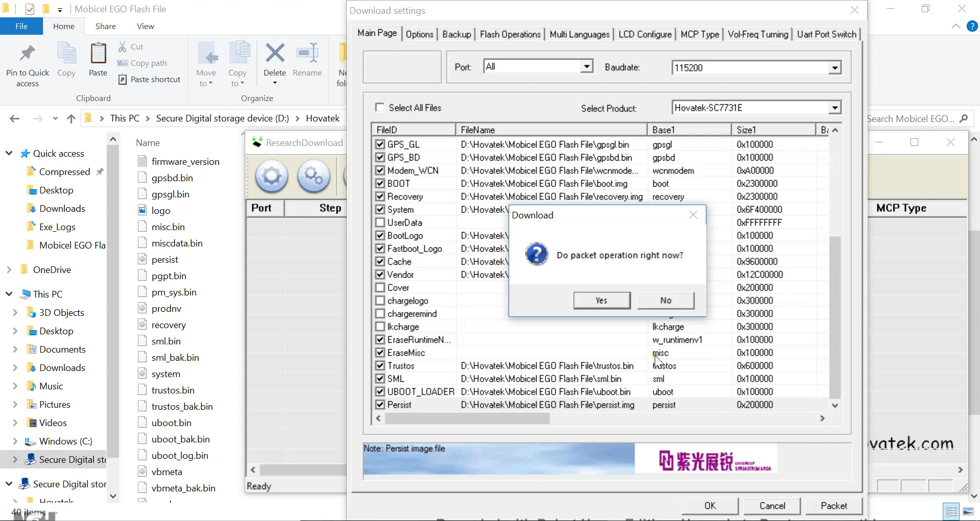Switch to large icons view in status bar
Image resolution: width=980 pixels, height=521 pixels.
968,511
